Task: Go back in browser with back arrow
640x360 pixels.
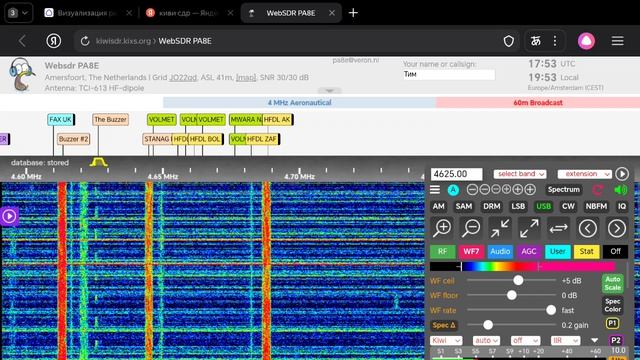Action: [22, 41]
